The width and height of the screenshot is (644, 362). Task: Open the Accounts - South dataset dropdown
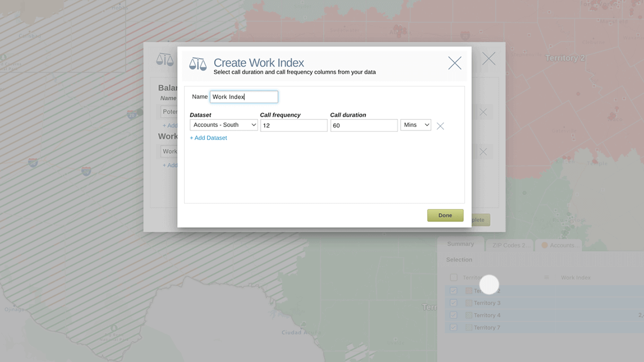click(224, 125)
